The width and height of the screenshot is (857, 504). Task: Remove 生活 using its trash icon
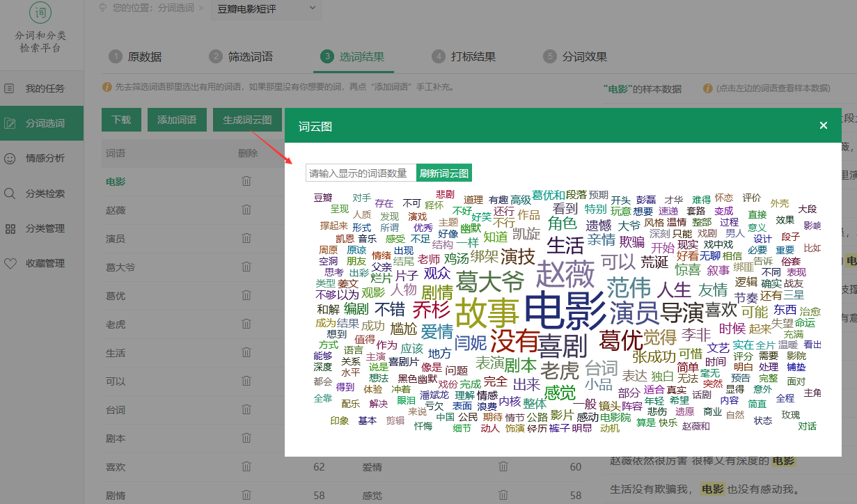(x=246, y=353)
